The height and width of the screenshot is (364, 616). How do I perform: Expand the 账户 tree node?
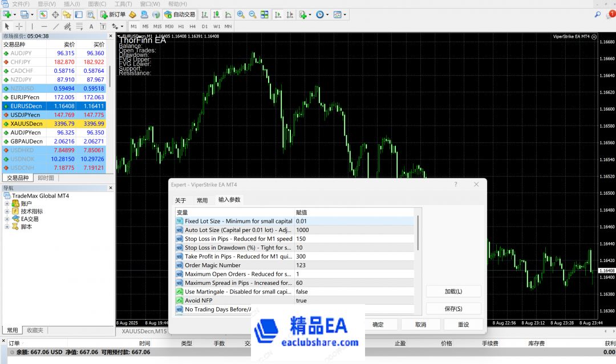click(7, 203)
